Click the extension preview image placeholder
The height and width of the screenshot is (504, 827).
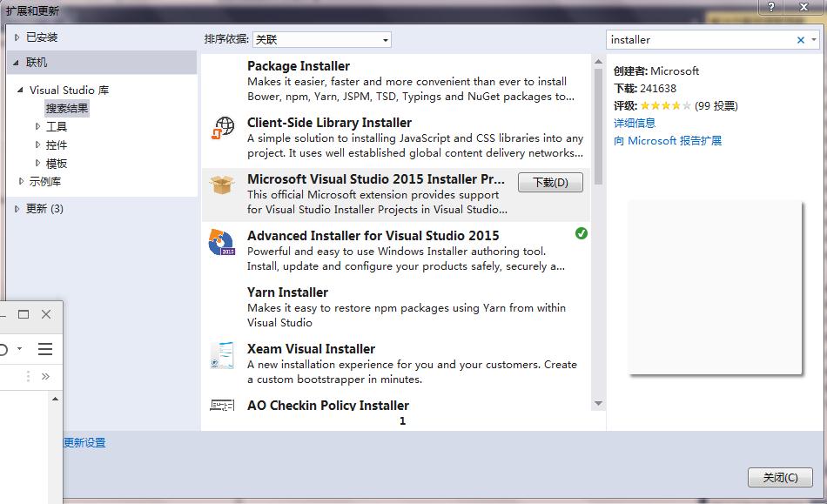click(x=716, y=288)
